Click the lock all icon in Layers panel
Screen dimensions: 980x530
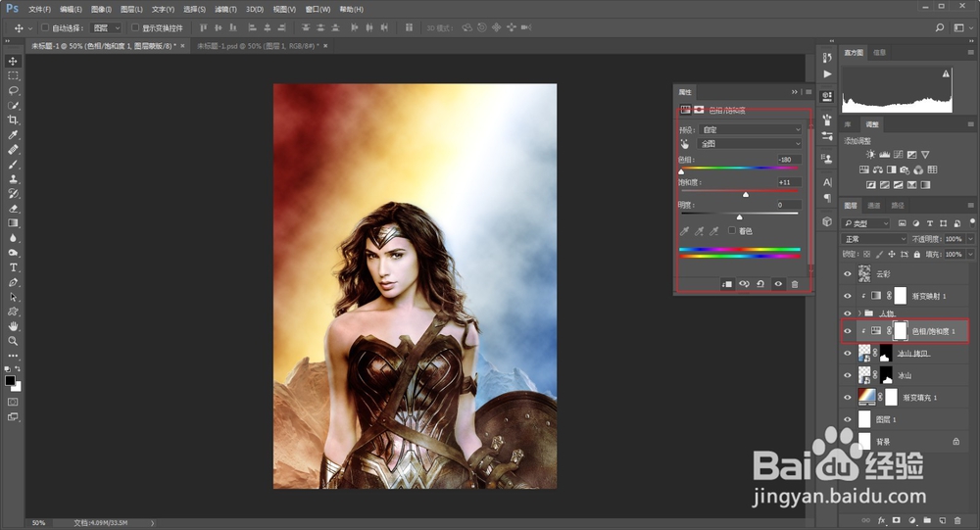click(x=917, y=255)
